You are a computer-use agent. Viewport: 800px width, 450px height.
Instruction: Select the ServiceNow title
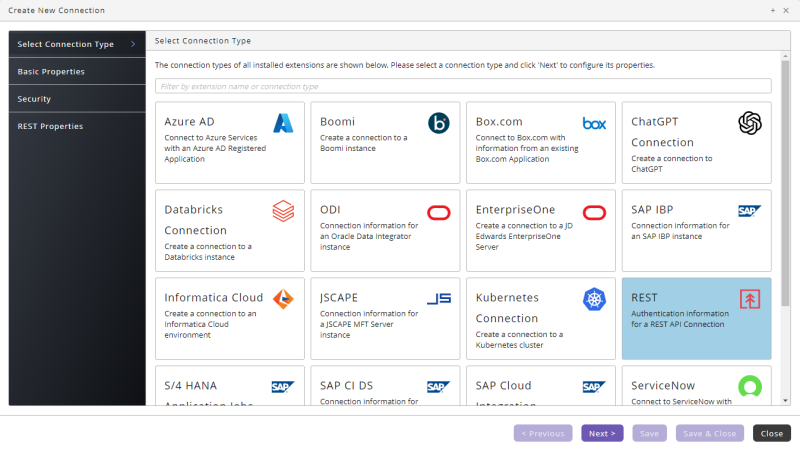[x=663, y=385]
